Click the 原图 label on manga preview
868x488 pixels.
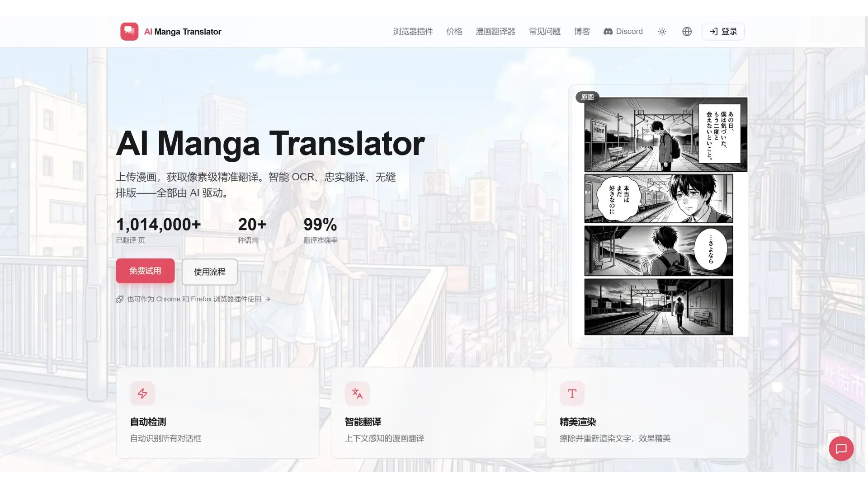587,97
